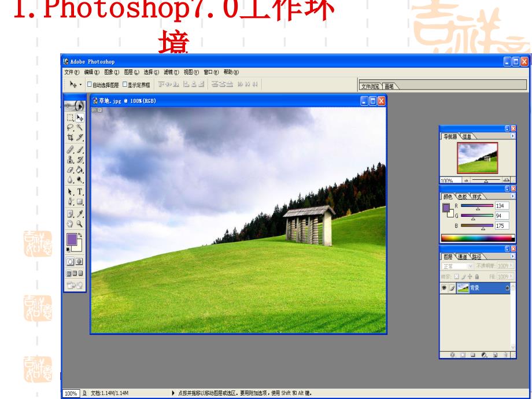Image resolution: width=532 pixels, height=399 pixels.
Task: Toggle lock transparent pixels in Layers
Action: tap(457, 276)
